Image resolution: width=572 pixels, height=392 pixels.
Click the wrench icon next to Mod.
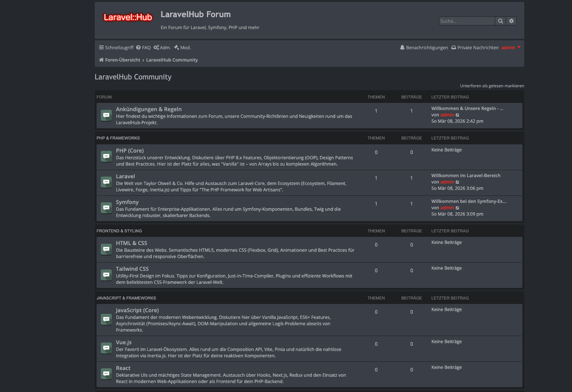pyautogui.click(x=177, y=47)
